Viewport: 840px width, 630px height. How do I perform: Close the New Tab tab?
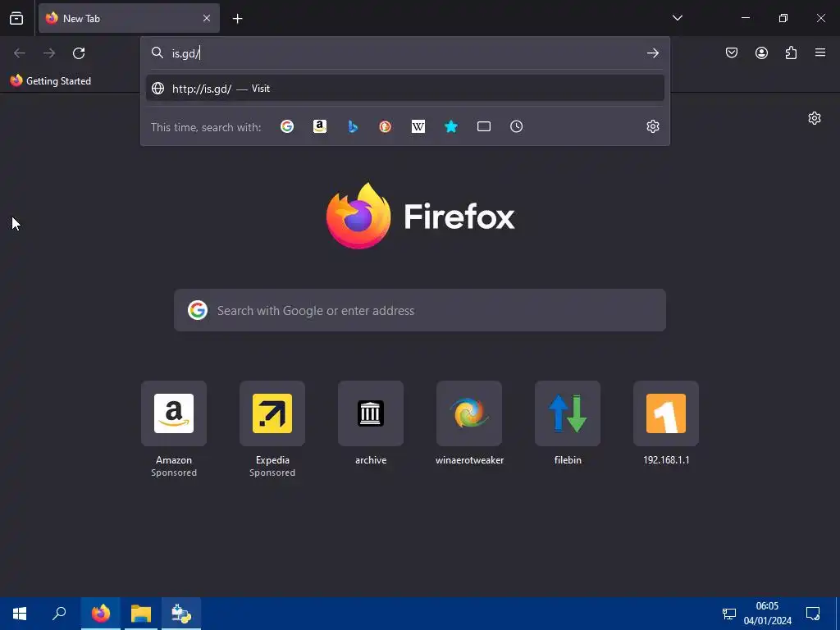tap(206, 18)
